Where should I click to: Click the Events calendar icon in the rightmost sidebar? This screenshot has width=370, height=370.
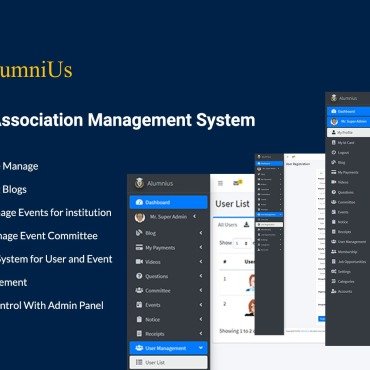pyautogui.click(x=333, y=212)
